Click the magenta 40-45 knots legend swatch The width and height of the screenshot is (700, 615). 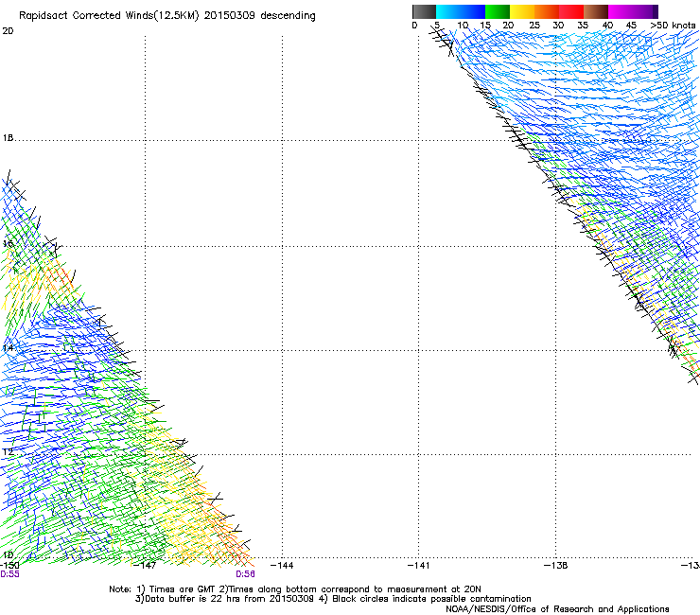click(621, 11)
